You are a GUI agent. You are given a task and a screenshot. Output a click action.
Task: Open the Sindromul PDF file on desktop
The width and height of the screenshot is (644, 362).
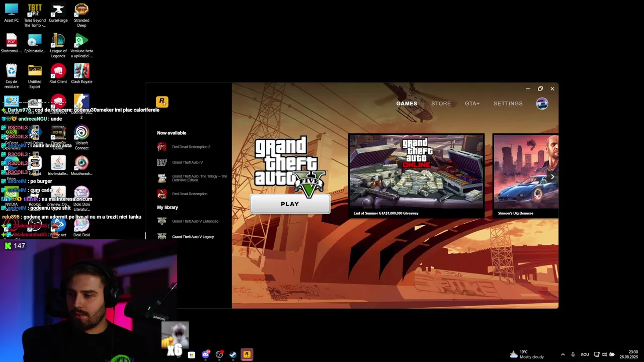tap(12, 44)
